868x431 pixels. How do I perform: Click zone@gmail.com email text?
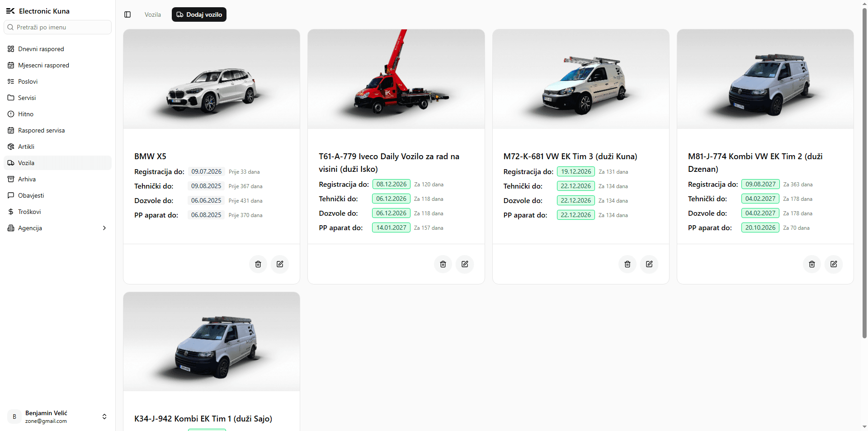tap(46, 421)
